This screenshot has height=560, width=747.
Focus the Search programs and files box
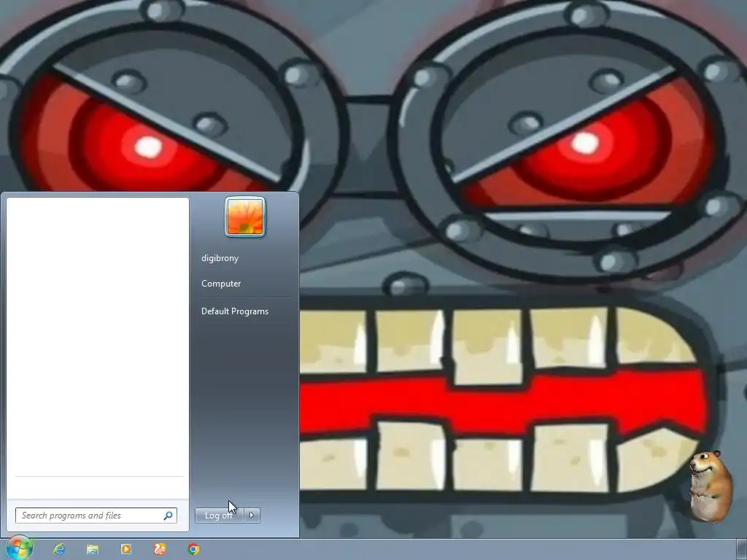pos(96,516)
